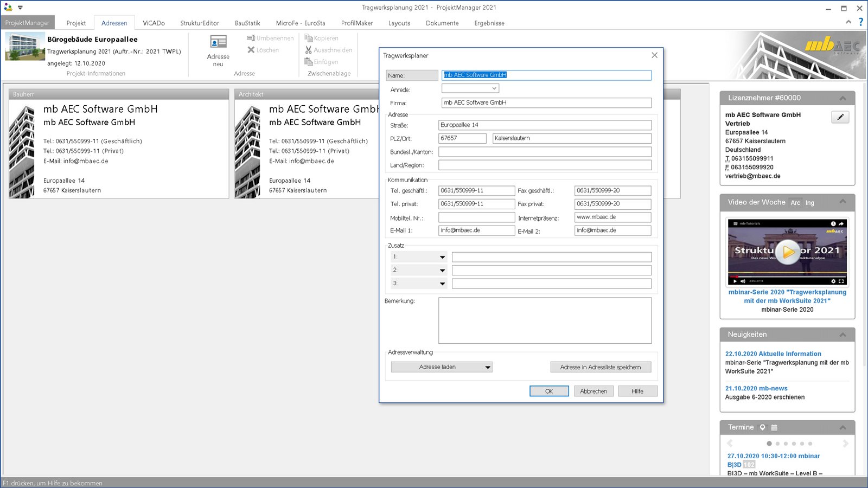Close the Tragwerksplaner dialog
Viewport: 868px width, 488px height.
coord(654,55)
